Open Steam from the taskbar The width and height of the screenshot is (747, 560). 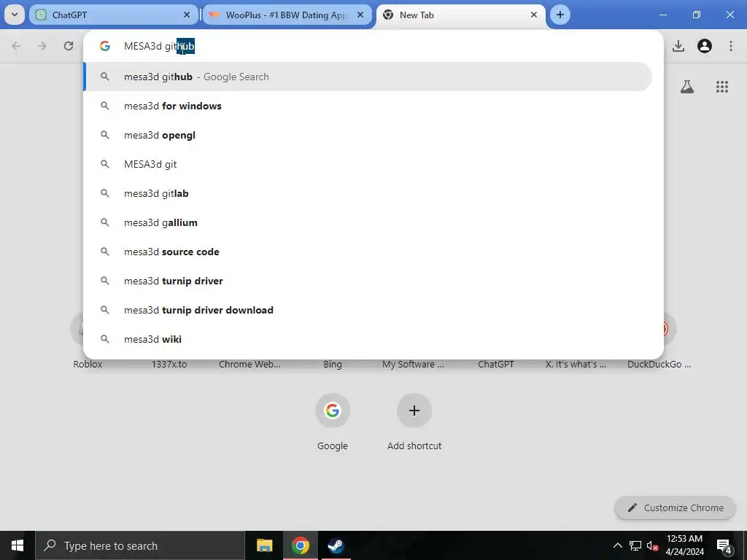[x=336, y=545]
